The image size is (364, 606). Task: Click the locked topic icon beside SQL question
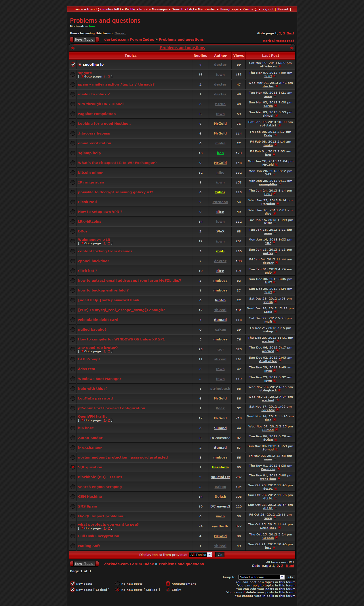click(73, 467)
